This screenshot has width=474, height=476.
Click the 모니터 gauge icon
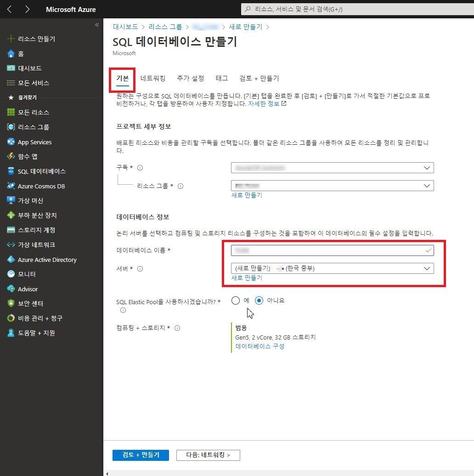coord(11,274)
